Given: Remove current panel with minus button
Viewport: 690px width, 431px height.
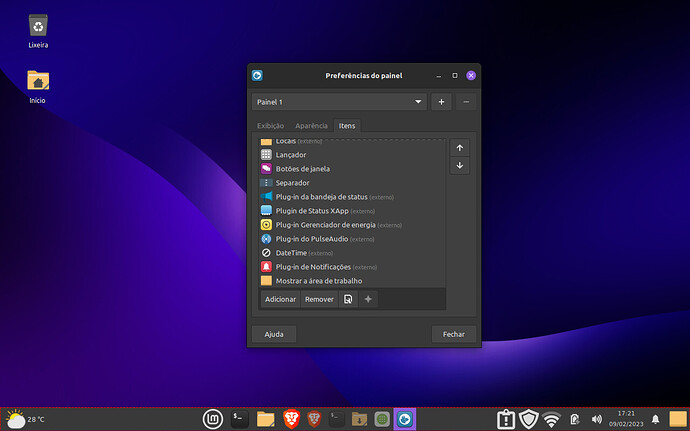Looking at the screenshot, I should coord(466,102).
